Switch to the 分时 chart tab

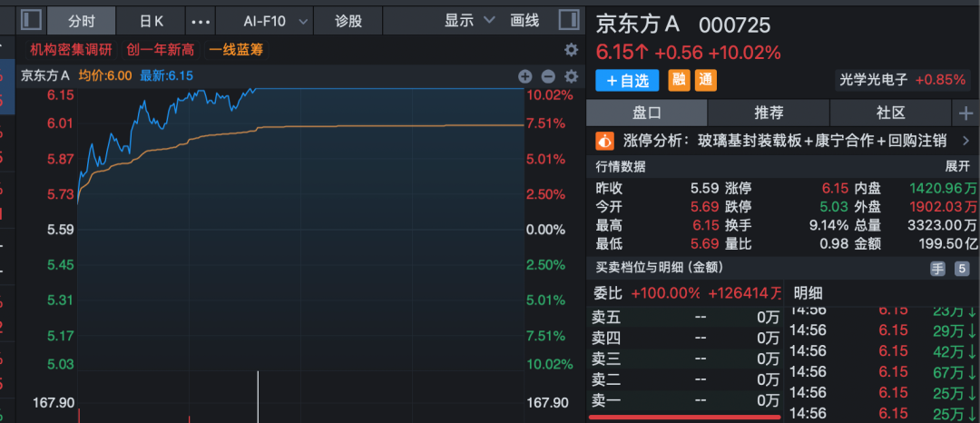pos(82,21)
